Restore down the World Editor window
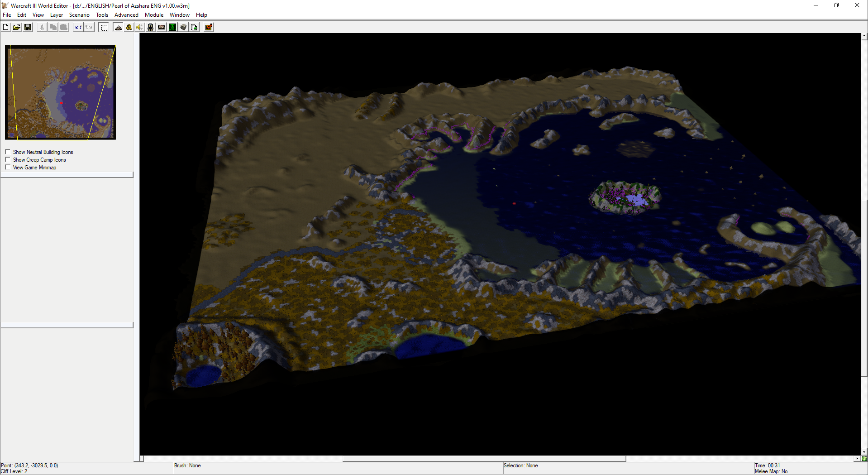 [x=836, y=5]
